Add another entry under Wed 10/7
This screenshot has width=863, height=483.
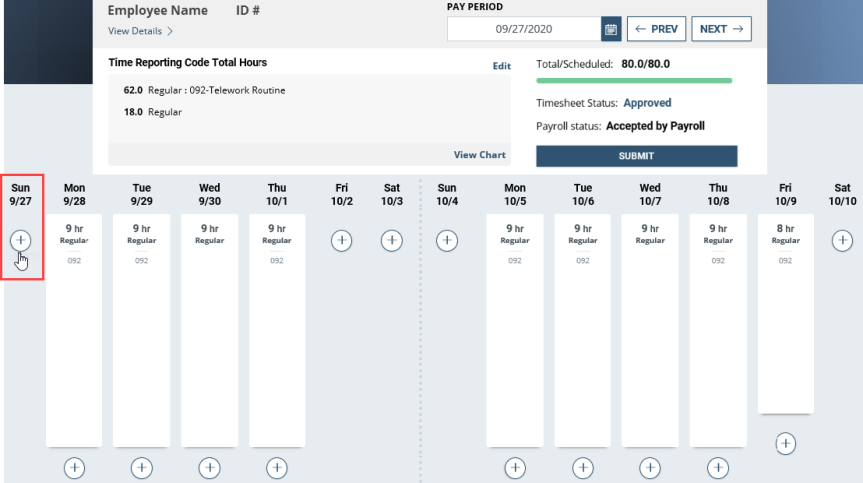650,468
